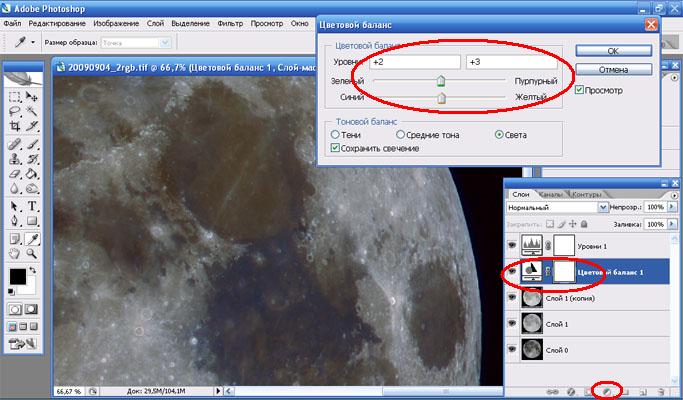683x400 pixels.
Task: Hide the Уровни 1 layer
Action: (x=512, y=246)
